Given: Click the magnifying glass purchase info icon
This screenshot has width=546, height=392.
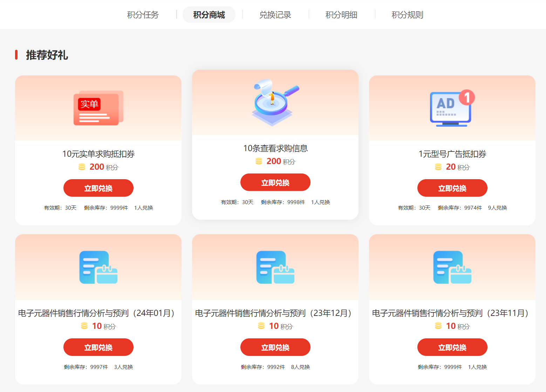Looking at the screenshot, I should (x=275, y=102).
